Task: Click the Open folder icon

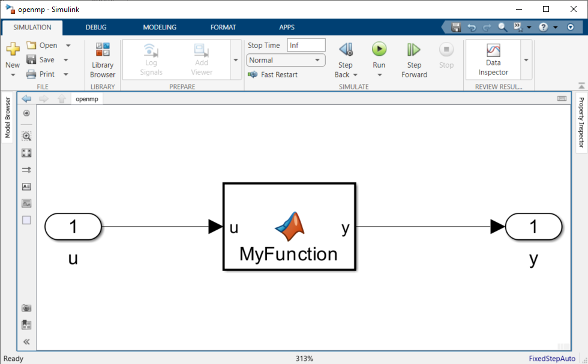Action: (x=31, y=46)
